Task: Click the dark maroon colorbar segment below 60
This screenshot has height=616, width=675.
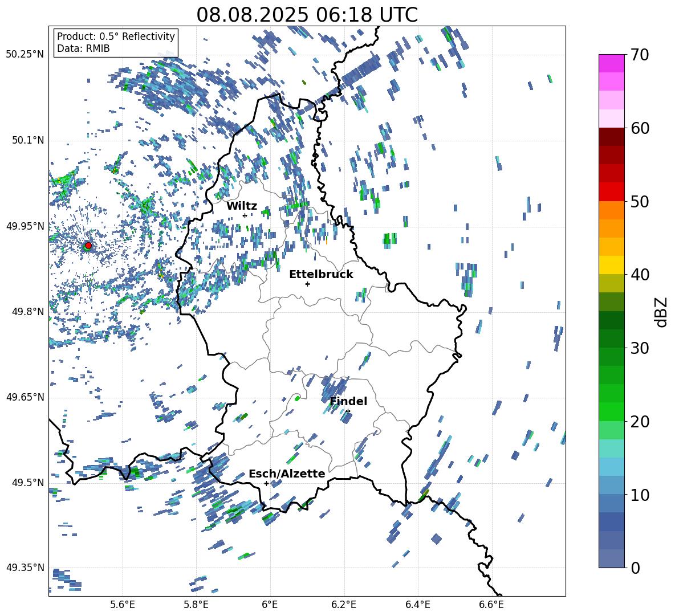Action: [611, 137]
